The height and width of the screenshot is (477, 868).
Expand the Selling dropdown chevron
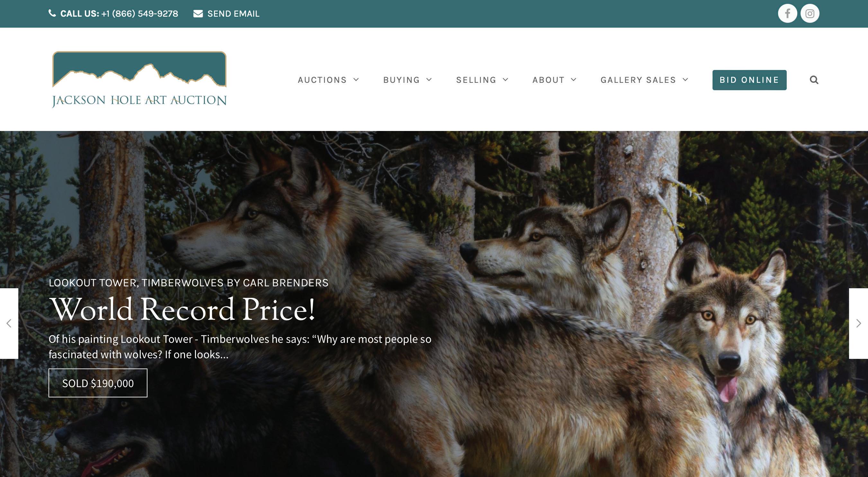[505, 79]
